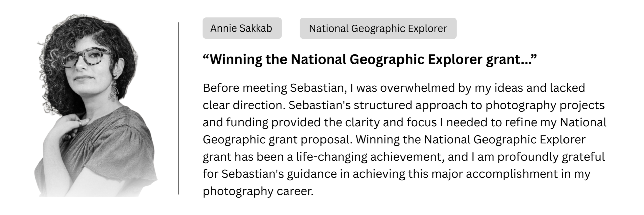Click "structured approach" in the paragraph

pos(411,105)
